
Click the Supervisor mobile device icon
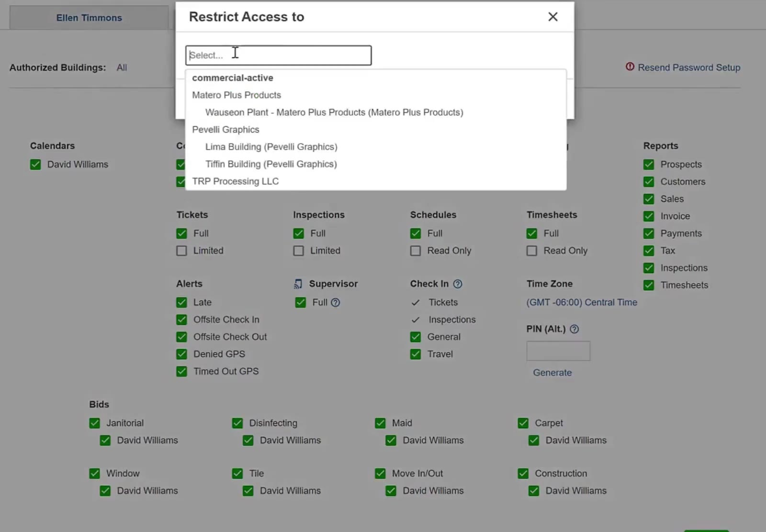pos(298,284)
